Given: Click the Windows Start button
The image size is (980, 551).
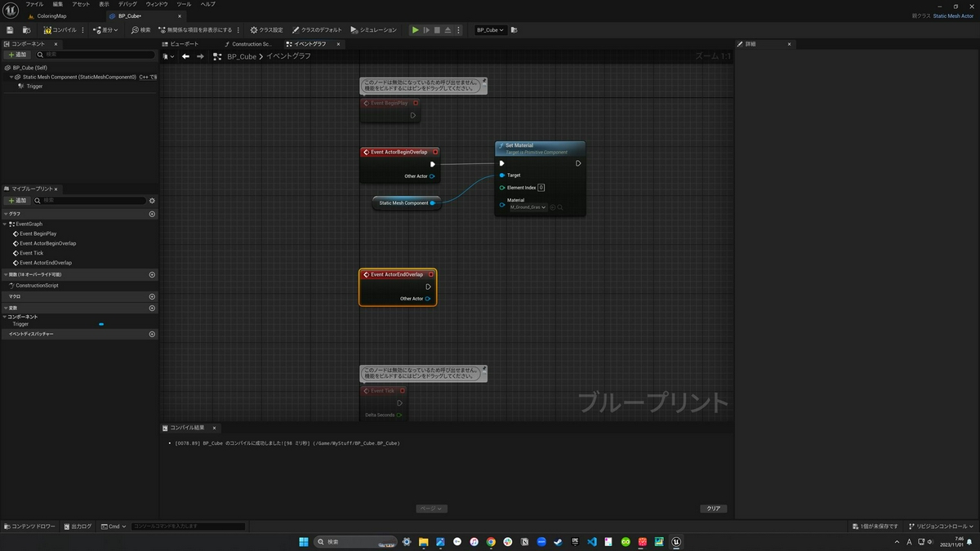Looking at the screenshot, I should click(304, 542).
